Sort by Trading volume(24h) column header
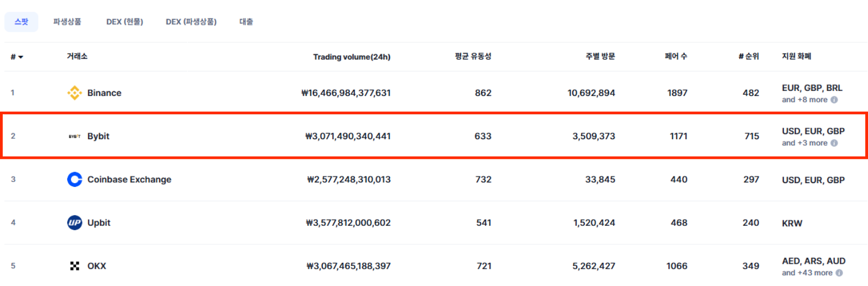 click(352, 57)
